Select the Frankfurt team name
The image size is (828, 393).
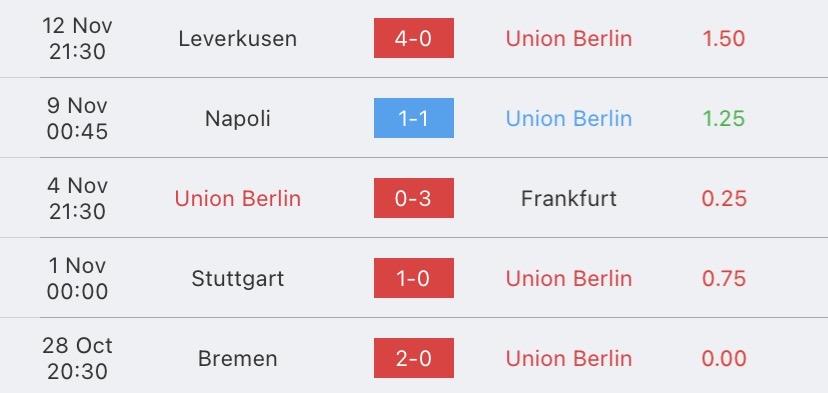pyautogui.click(x=569, y=199)
